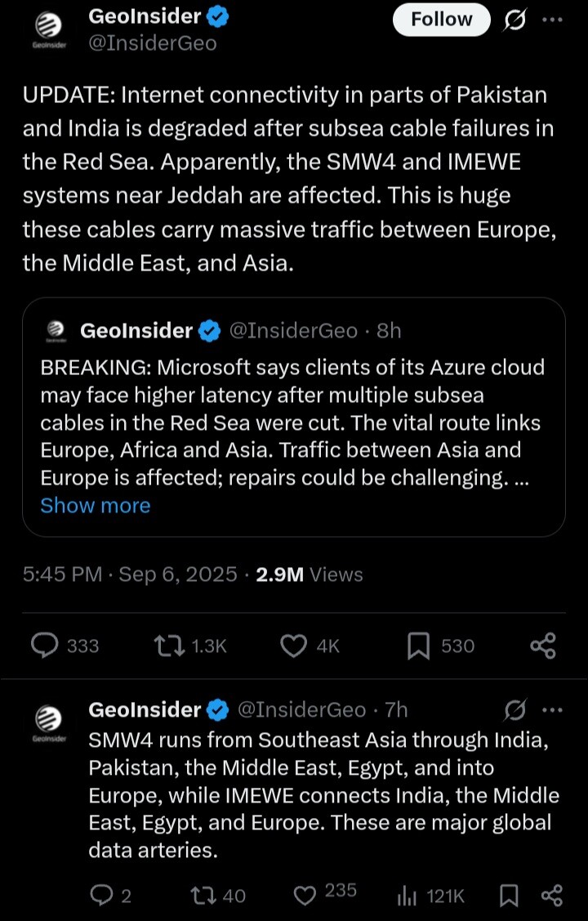Open the main post's three-dot menu
Image resolution: width=588 pixels, height=921 pixels.
pos(553,20)
